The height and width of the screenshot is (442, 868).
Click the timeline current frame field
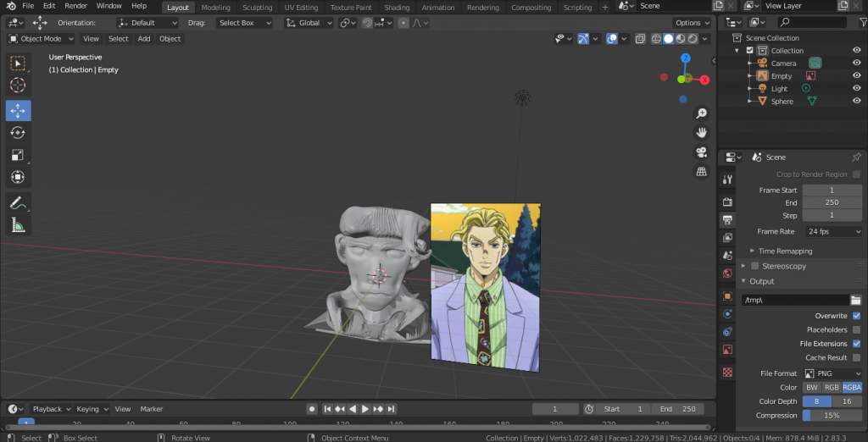tap(555, 409)
